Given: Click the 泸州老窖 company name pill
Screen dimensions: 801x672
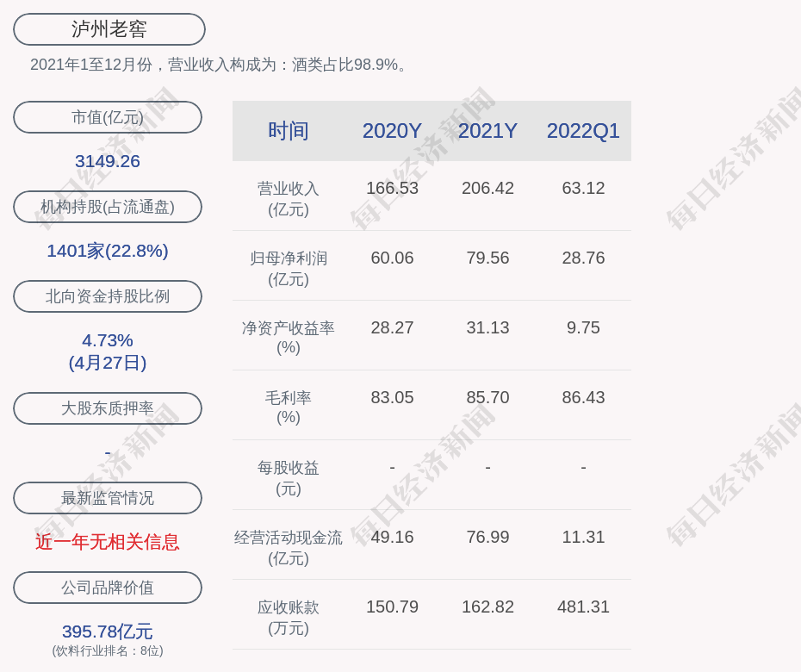Looking at the screenshot, I should (x=109, y=29).
